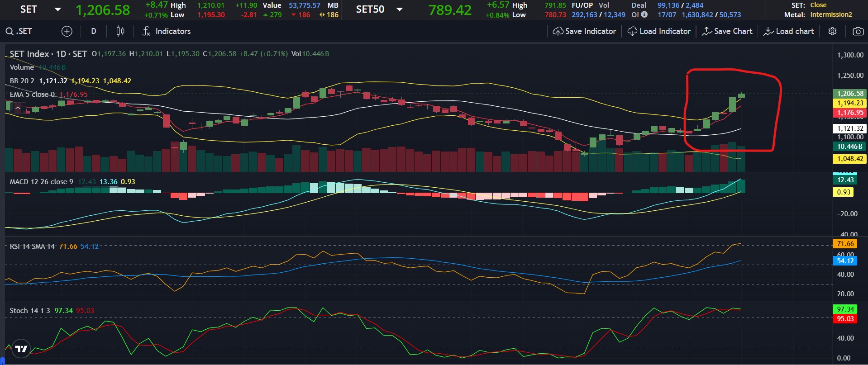Click the 97.34 Stoch axis label
Image resolution: width=868 pixels, height=365 pixels.
click(x=845, y=309)
